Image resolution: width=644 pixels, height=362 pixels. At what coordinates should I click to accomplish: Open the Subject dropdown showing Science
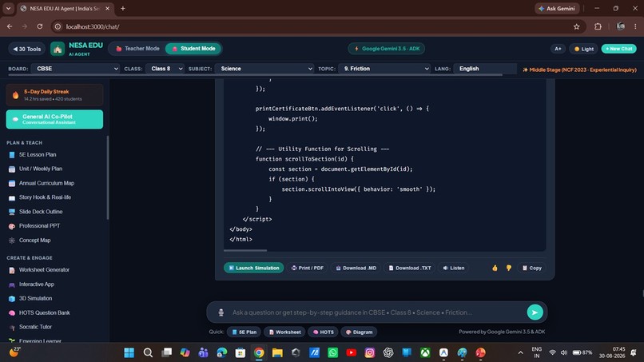coord(264,69)
